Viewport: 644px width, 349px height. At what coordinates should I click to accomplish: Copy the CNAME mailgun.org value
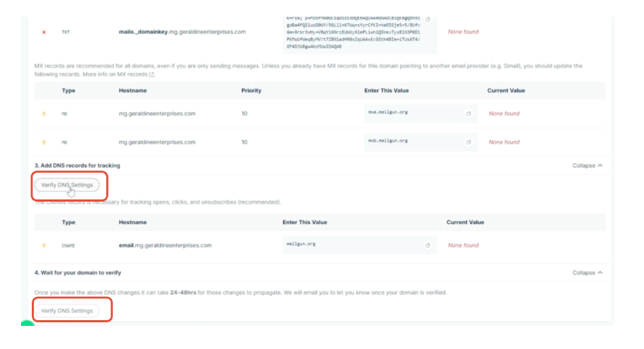pos(427,246)
